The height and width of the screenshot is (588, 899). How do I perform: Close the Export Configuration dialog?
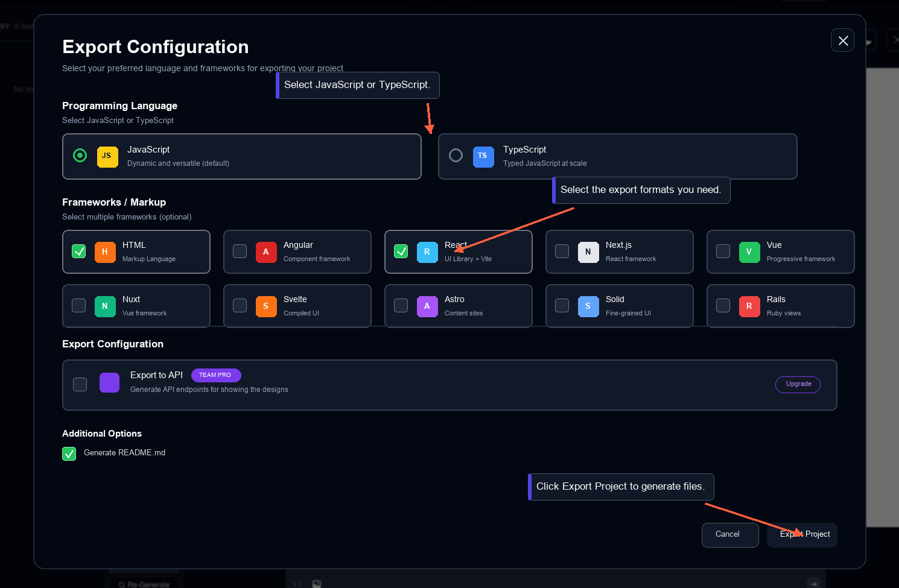[x=843, y=40]
